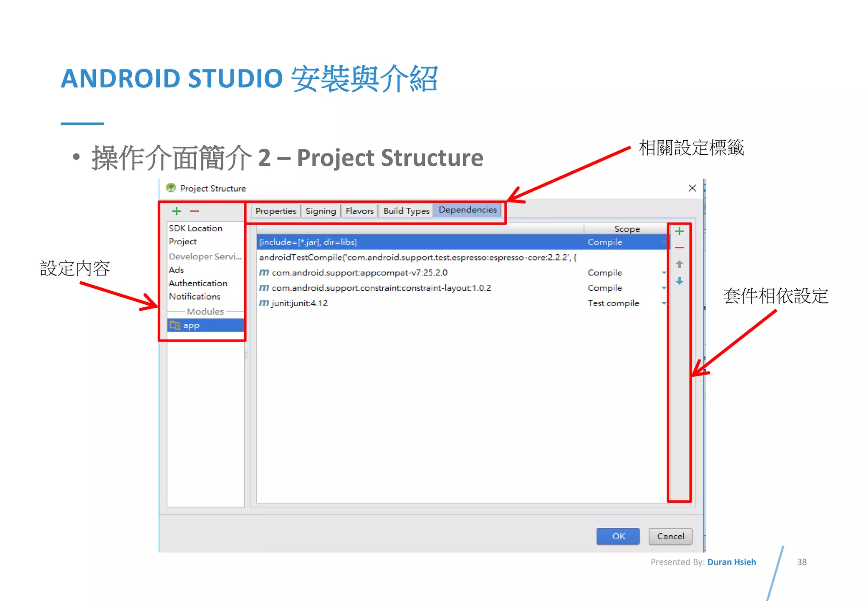
Task: Open scope dropdown for libs jar row
Action: pyautogui.click(x=664, y=242)
